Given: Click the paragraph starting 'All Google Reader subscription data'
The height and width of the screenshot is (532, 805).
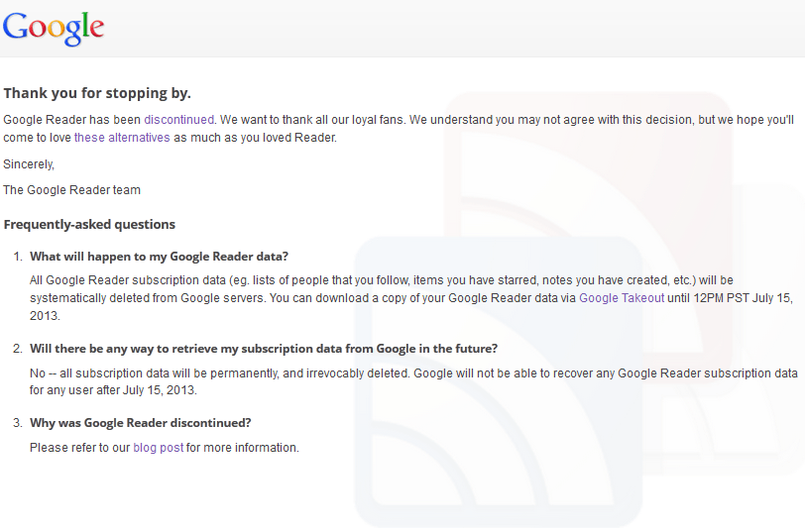Looking at the screenshot, I should coord(411,298).
